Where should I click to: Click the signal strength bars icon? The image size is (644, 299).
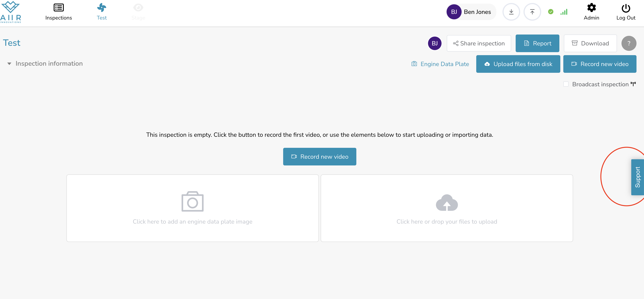click(x=564, y=12)
